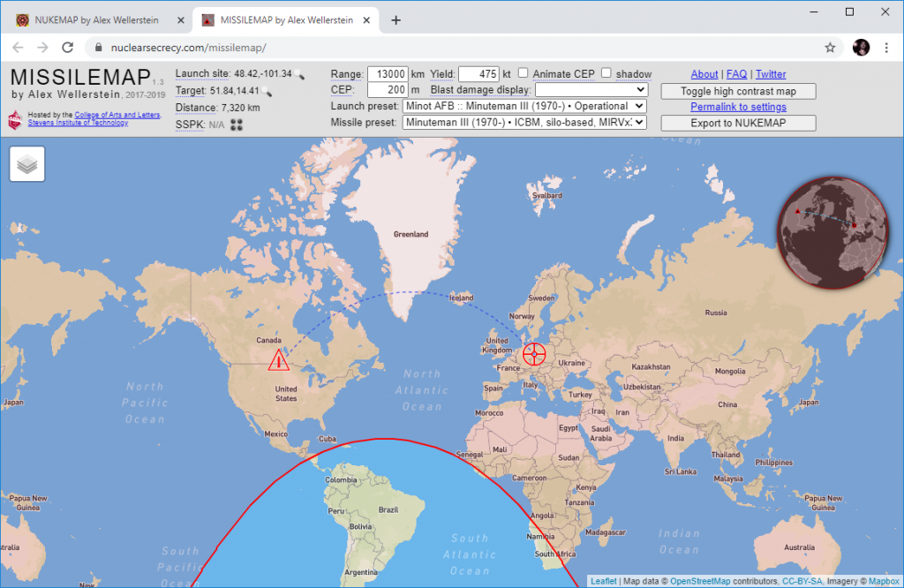The height and width of the screenshot is (588, 904).
Task: Click the launch site magnifier icon
Action: click(299, 74)
